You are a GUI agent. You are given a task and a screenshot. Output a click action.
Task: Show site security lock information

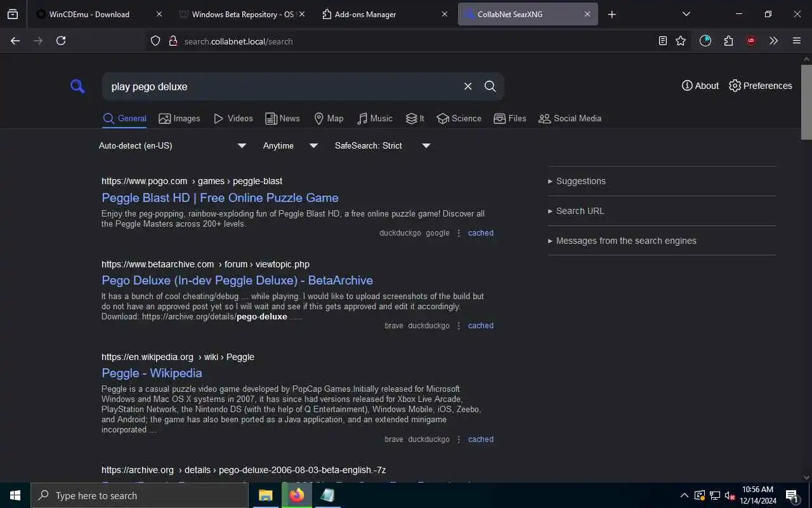point(173,41)
